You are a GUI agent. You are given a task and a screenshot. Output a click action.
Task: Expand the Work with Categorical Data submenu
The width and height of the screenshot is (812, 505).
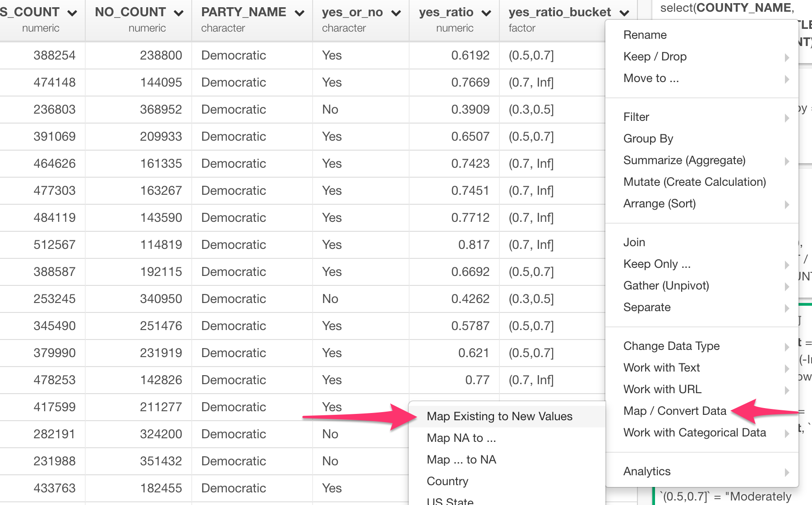coord(694,432)
